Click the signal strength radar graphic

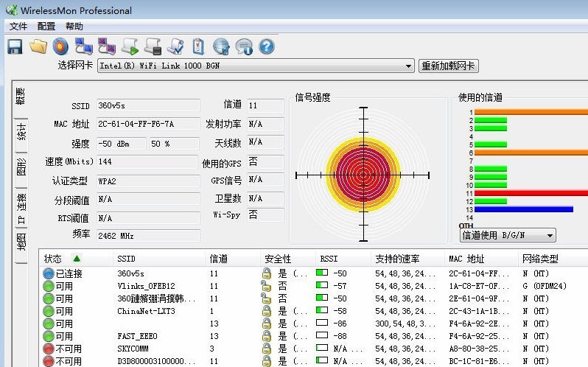tap(363, 175)
